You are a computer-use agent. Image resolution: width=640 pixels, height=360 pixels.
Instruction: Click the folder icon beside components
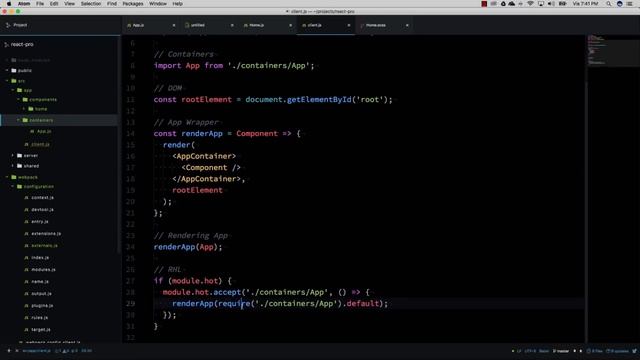point(25,100)
